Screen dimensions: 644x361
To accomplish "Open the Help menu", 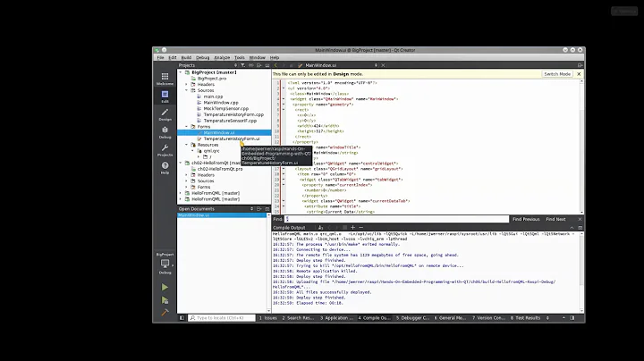I will 275,57.
